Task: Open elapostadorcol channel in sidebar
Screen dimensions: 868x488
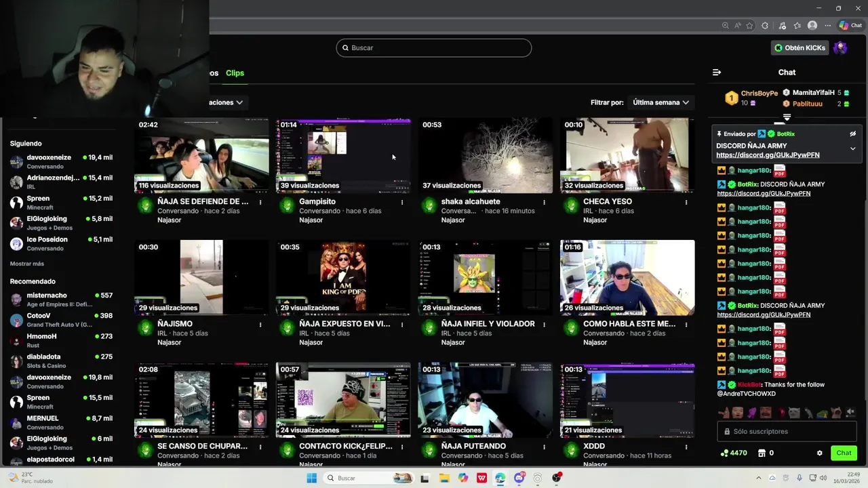Action: (x=61, y=460)
